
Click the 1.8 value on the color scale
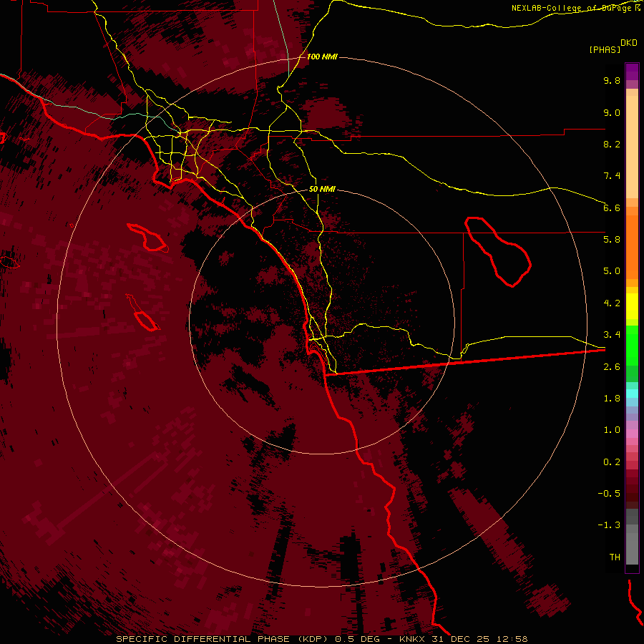(x=612, y=399)
